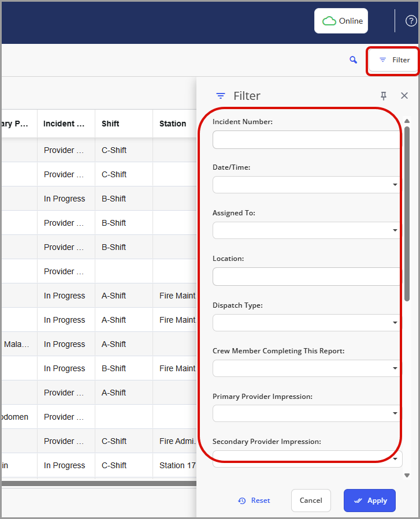Click the table horizontal scrollbar

(x=99, y=484)
